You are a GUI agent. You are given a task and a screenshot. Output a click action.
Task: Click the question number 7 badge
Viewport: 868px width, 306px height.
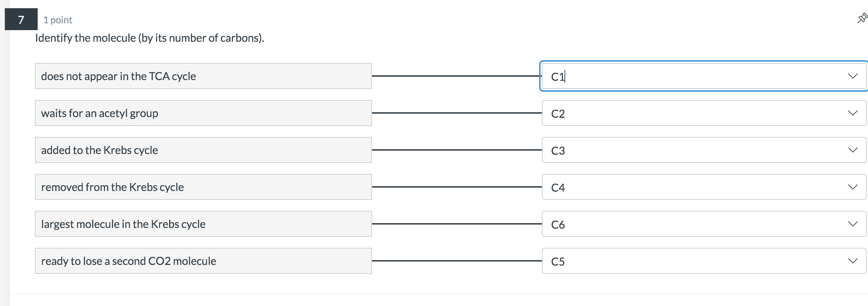21,19
